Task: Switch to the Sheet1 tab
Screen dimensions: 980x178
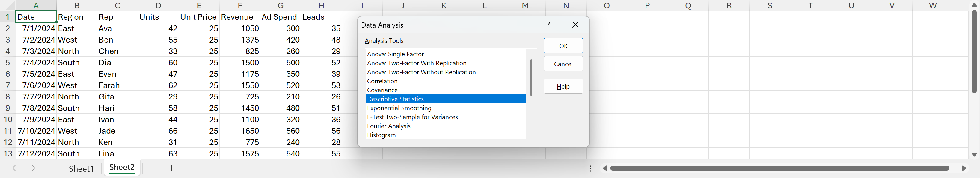Action: 81,168
